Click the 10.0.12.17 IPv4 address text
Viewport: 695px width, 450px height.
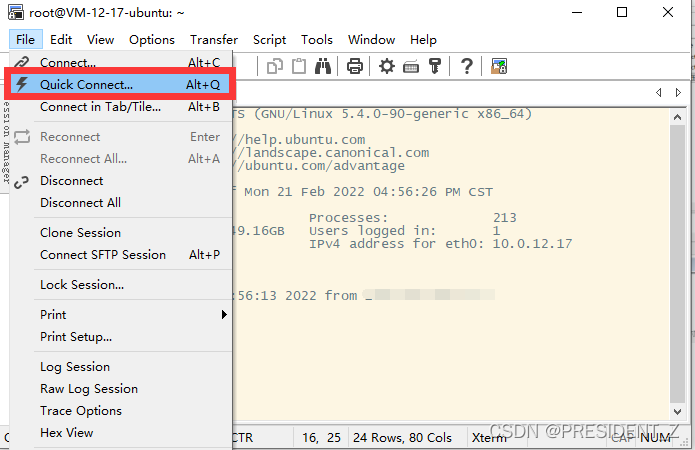[532, 244]
